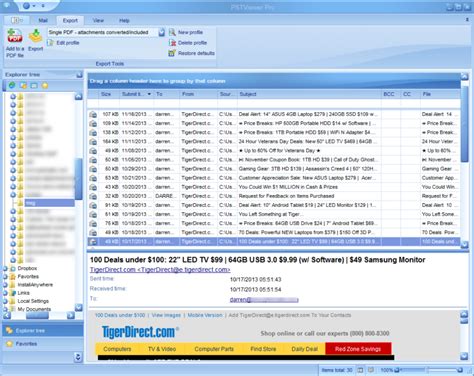Click the Submit time column sort arrow
Viewport: 474px width, 376px height.
tap(149, 94)
